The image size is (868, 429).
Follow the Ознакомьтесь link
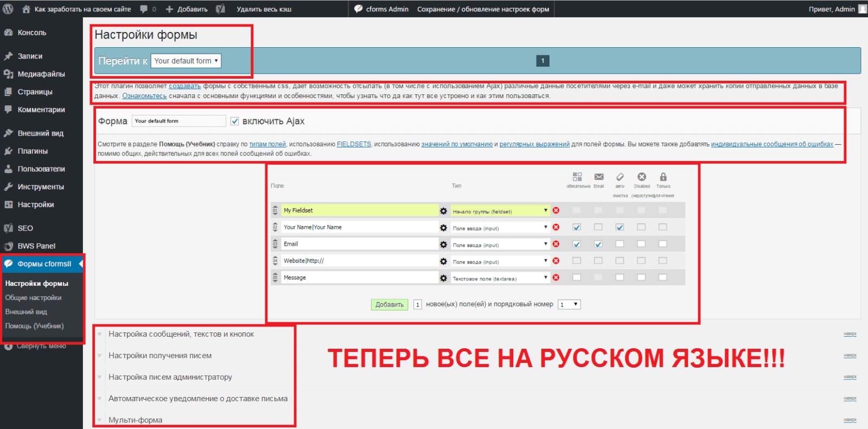point(144,96)
